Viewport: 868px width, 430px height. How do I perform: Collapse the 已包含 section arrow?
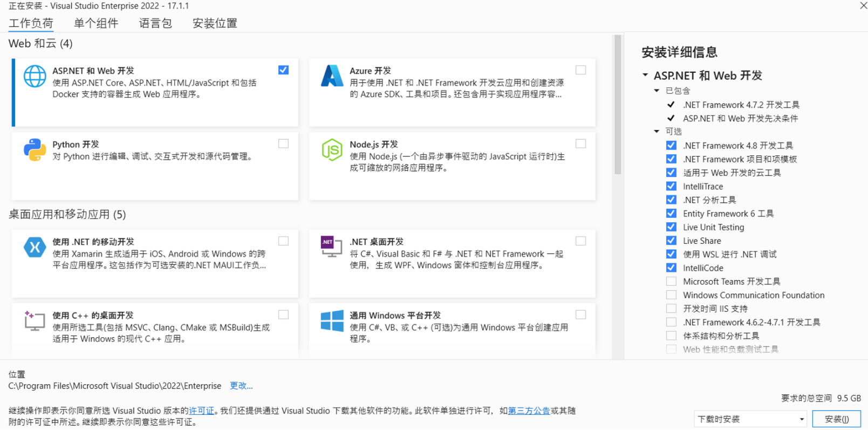pos(657,91)
